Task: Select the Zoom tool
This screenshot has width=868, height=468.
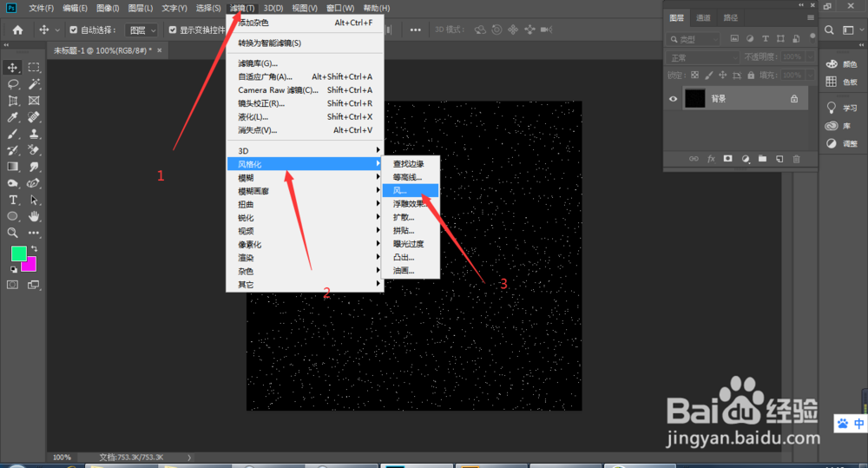Action: 12,233
